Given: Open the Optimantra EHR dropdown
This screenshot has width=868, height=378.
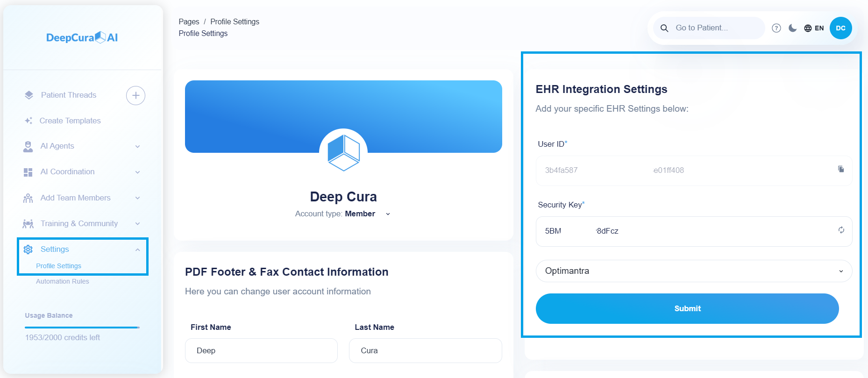Looking at the screenshot, I should coord(694,271).
